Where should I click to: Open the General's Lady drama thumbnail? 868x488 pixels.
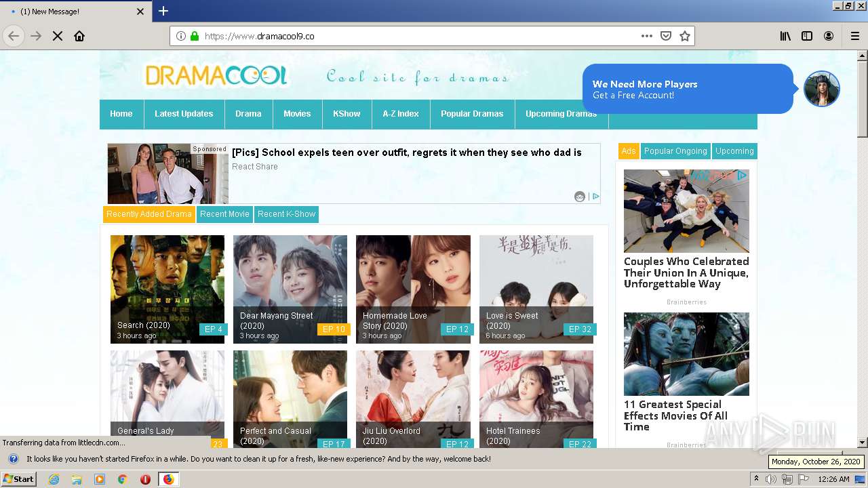click(167, 399)
